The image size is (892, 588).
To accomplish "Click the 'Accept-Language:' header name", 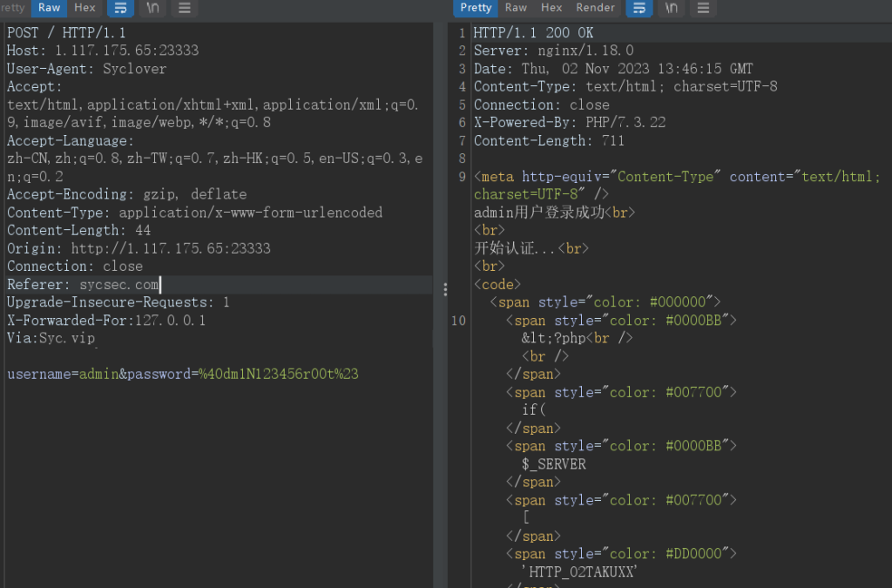I will pos(71,140).
